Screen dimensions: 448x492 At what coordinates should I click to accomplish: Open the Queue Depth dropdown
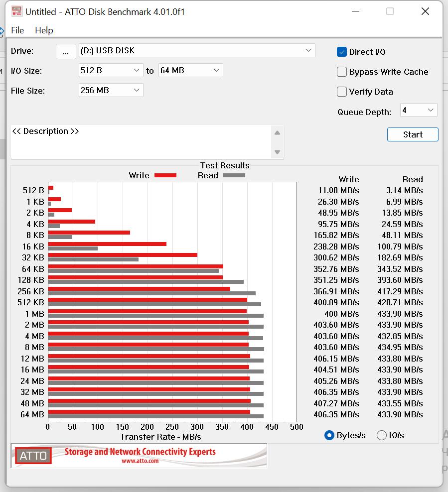pos(419,110)
